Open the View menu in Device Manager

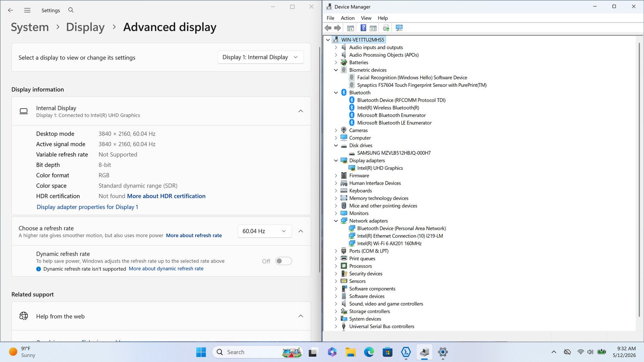coord(366,18)
